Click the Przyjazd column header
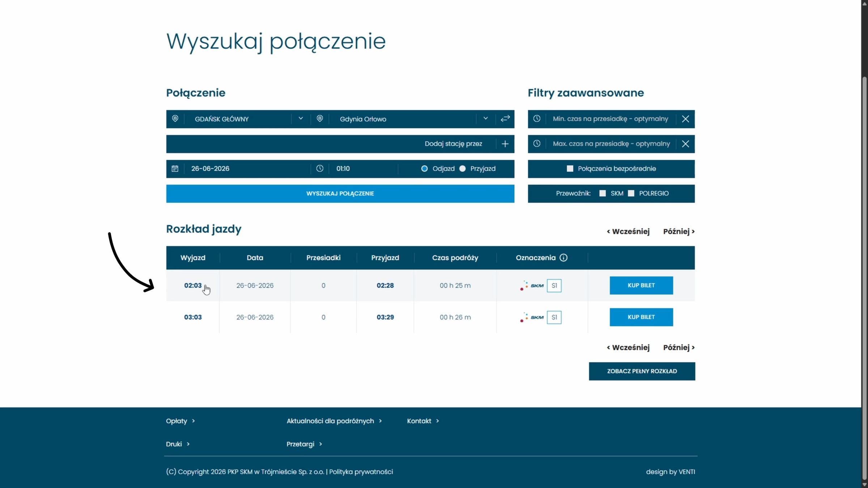The width and height of the screenshot is (868, 488). pos(385,258)
